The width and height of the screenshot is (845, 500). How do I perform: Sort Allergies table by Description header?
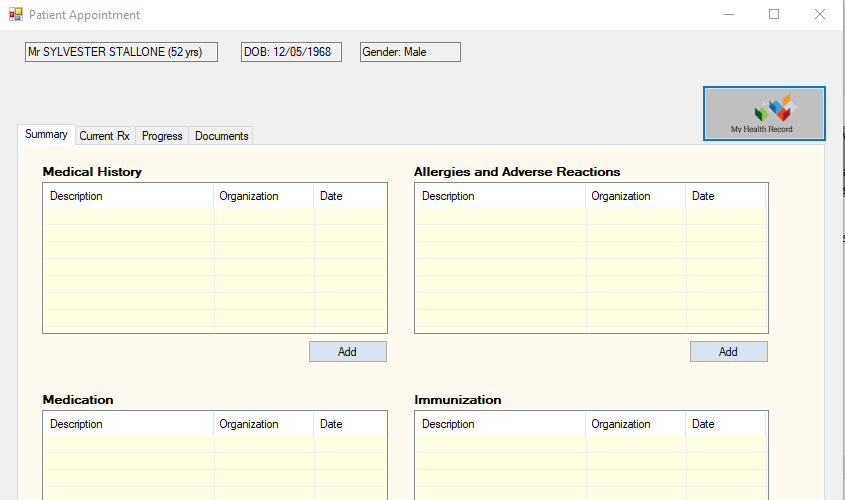pos(500,196)
